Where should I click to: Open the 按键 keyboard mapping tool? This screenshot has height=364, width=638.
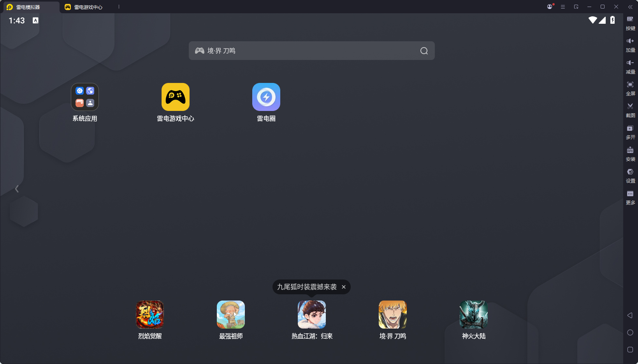pyautogui.click(x=630, y=23)
